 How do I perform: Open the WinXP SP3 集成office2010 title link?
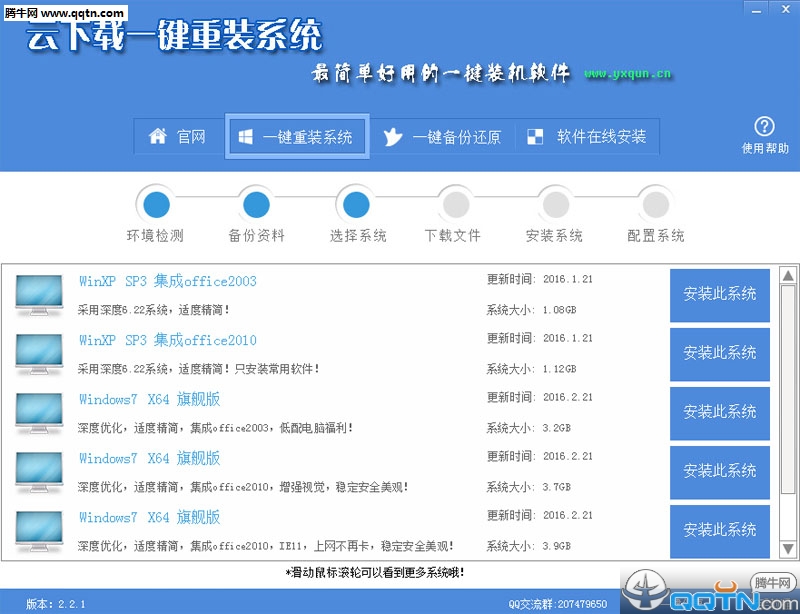pos(168,340)
